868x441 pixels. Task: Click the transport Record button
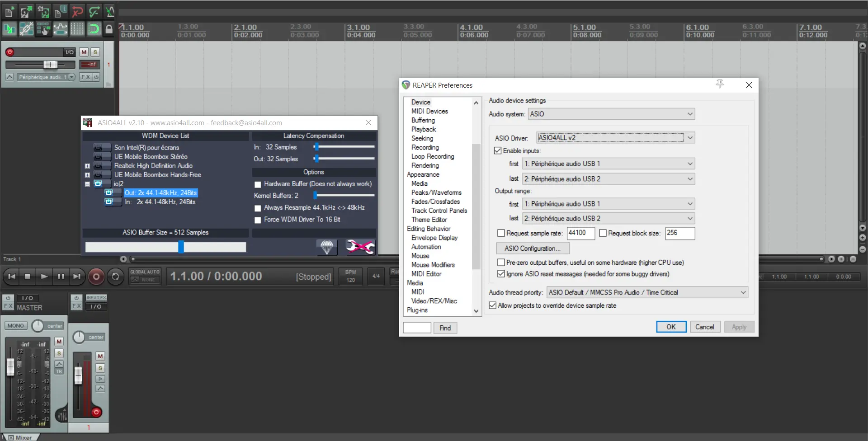coord(96,277)
